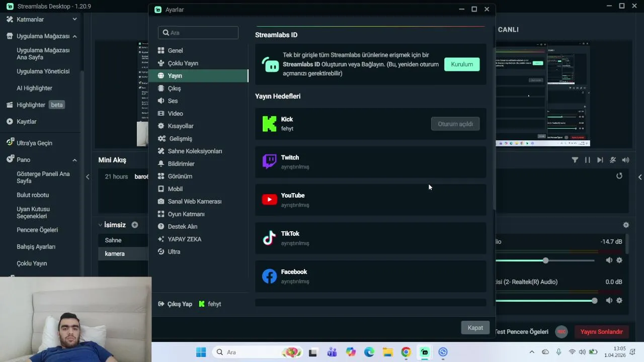Click the Kapat button
The image size is (644, 362).
475,328
